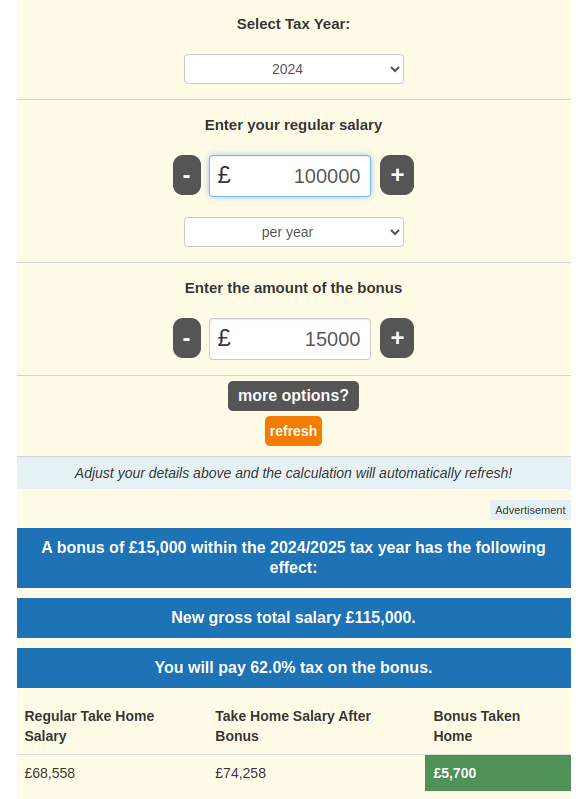Increase bonus amount with plus button
The height and width of the screenshot is (799, 588).
click(x=397, y=338)
